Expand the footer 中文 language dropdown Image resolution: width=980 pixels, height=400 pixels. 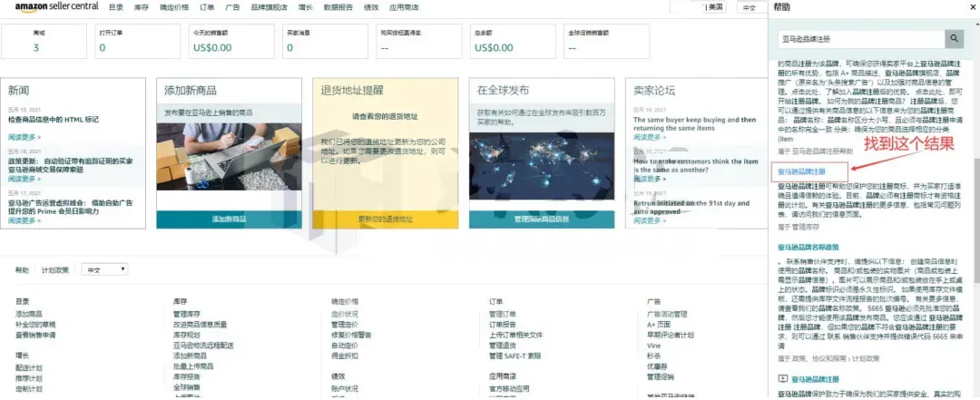point(105,269)
